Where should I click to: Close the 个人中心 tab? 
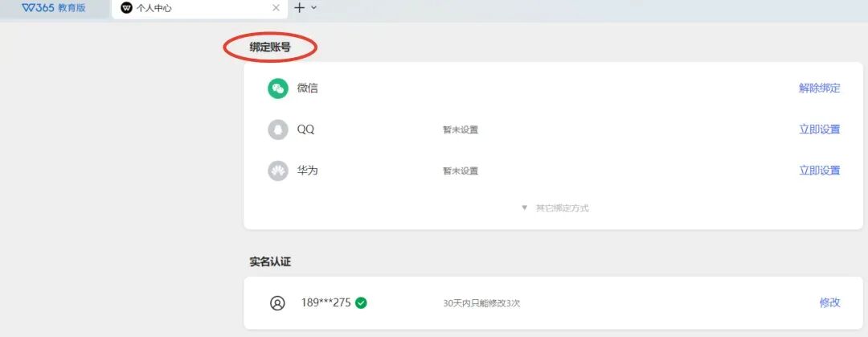coord(276,8)
